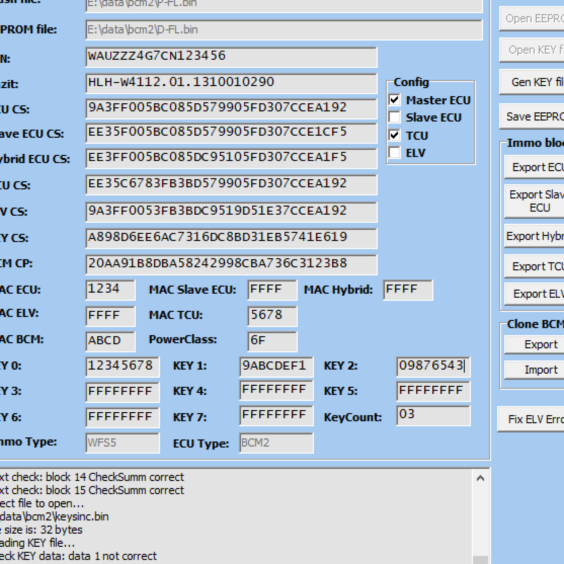This screenshot has width=564, height=564.
Task: Click the KEY 0 field 12345678
Action: 122,367
